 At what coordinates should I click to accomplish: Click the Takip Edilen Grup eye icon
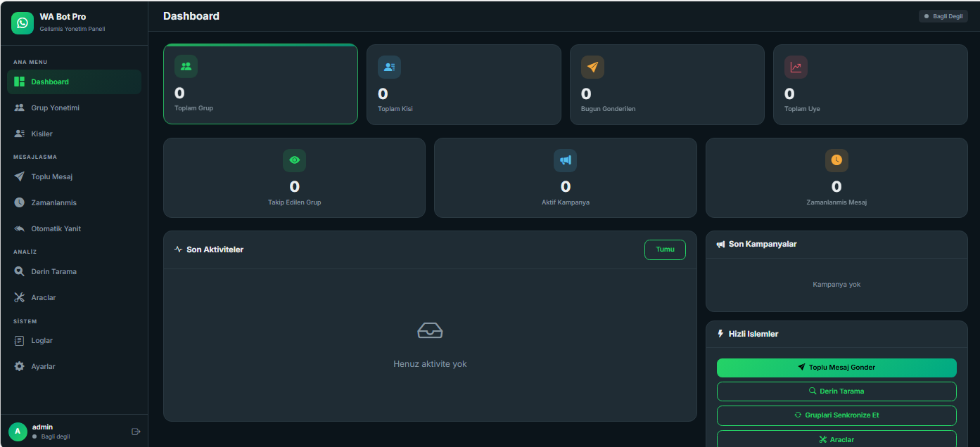pos(294,160)
